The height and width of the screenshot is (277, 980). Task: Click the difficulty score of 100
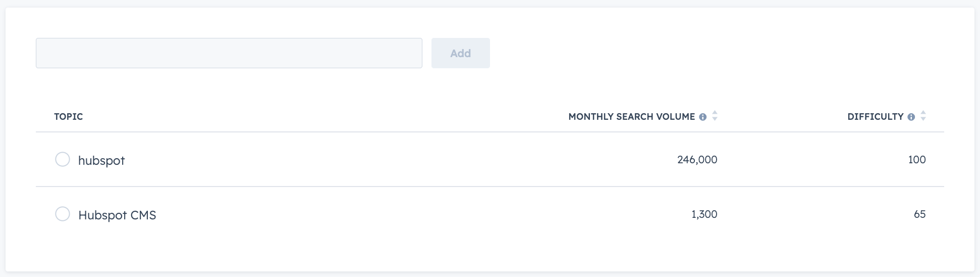click(916, 160)
